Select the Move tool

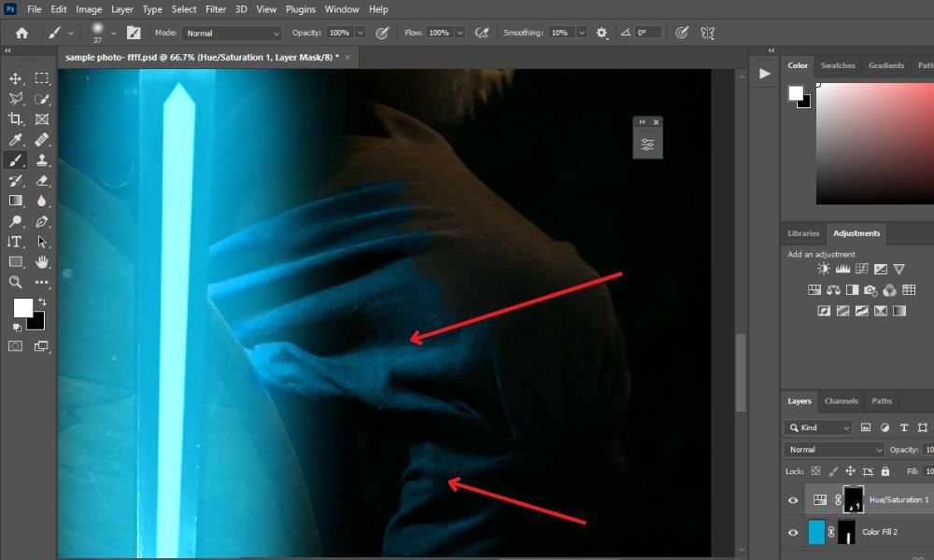tap(16, 78)
